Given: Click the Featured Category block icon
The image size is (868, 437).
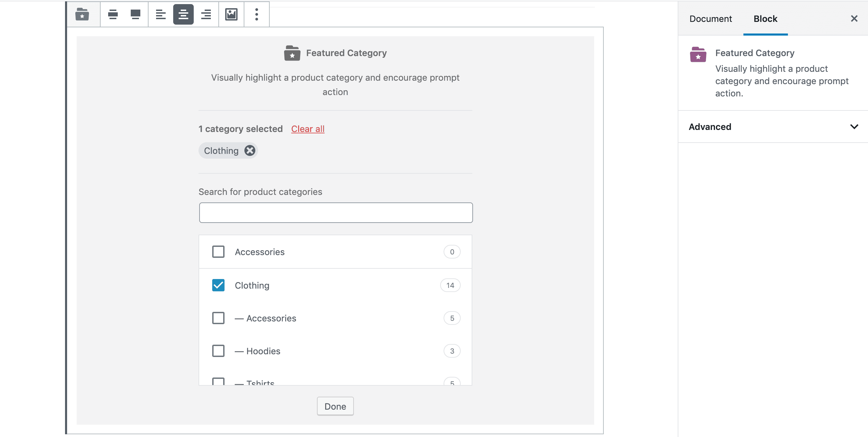Looking at the screenshot, I should [x=82, y=14].
